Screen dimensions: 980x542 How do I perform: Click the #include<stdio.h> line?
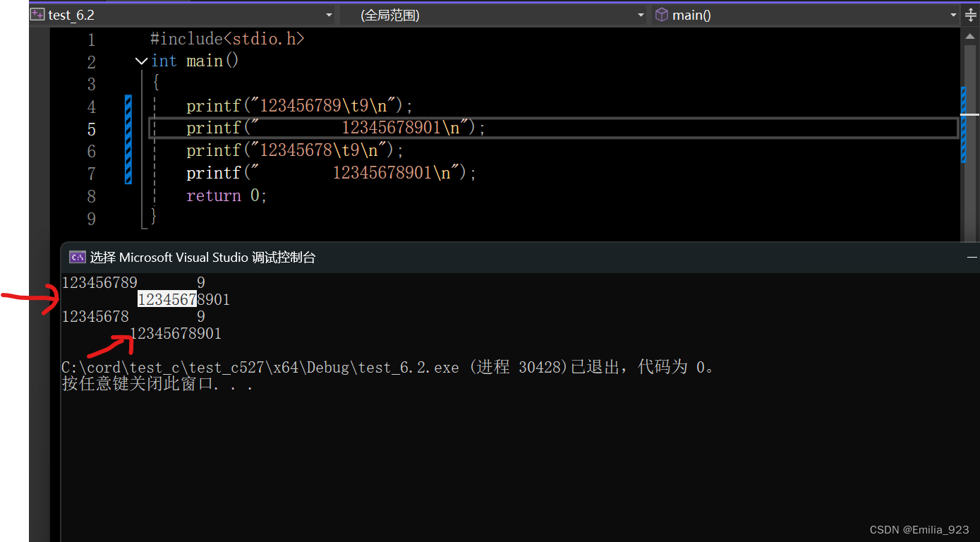pyautogui.click(x=227, y=39)
